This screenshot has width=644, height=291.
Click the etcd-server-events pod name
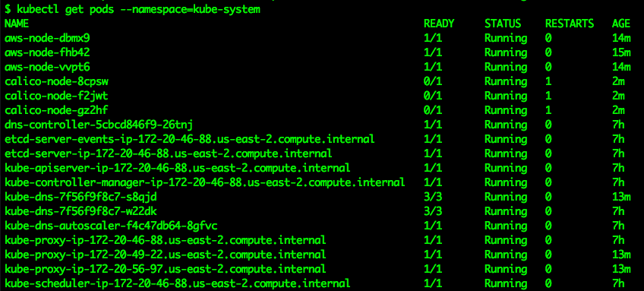190,139
